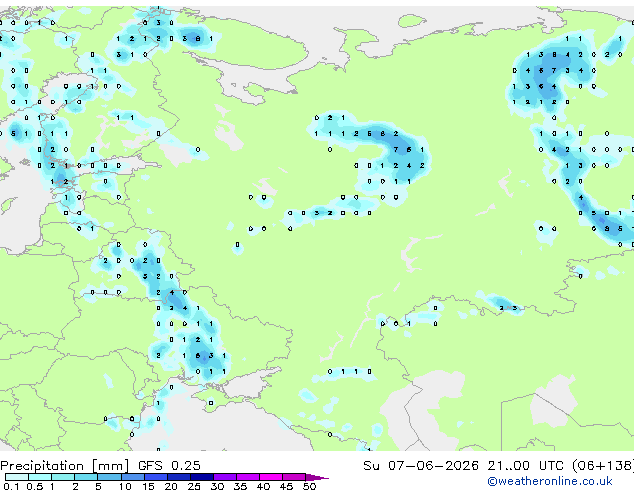Click the 'Precipitation [mm]' title text
Viewport: 634px width, 490px height.
coord(64,466)
